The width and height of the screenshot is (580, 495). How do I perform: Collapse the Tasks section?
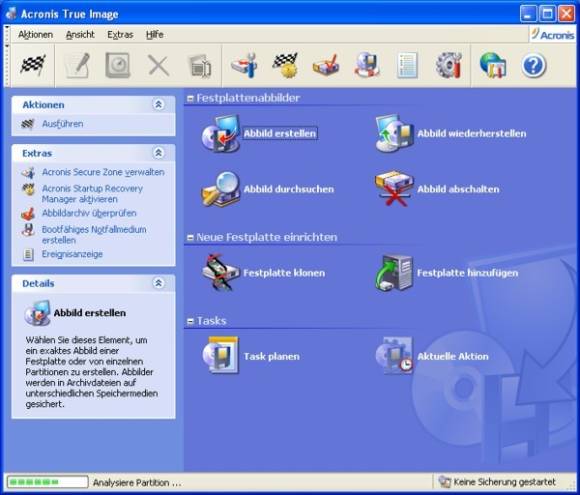pos(190,321)
